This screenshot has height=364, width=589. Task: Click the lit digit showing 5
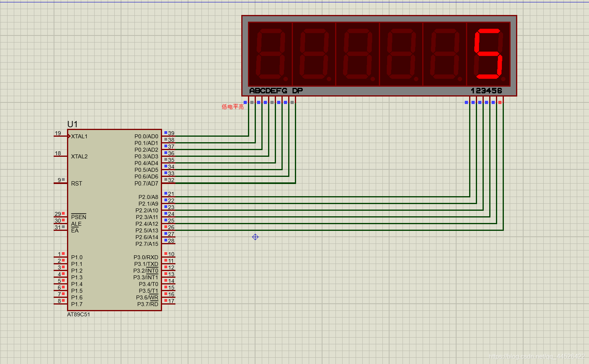point(488,54)
